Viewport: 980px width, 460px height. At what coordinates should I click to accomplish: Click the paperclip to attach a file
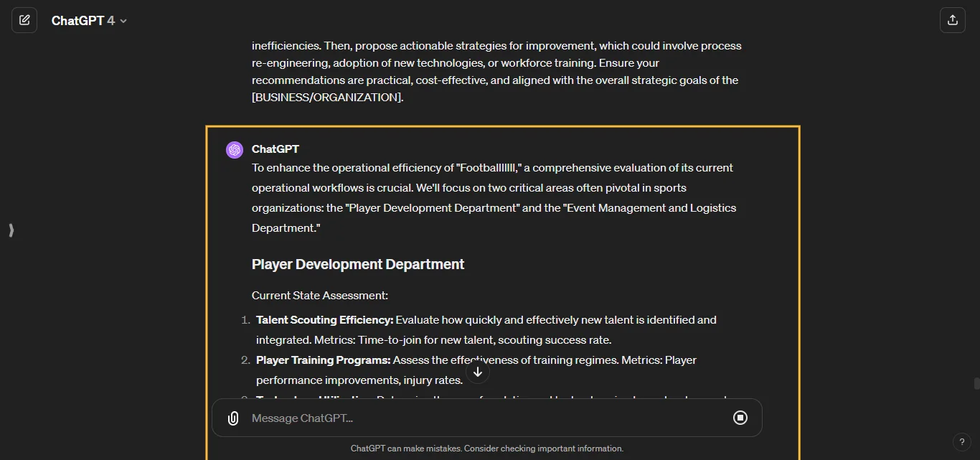click(x=232, y=418)
